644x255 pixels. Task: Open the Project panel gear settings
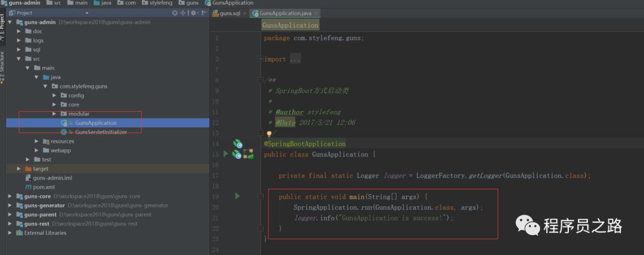click(x=193, y=13)
